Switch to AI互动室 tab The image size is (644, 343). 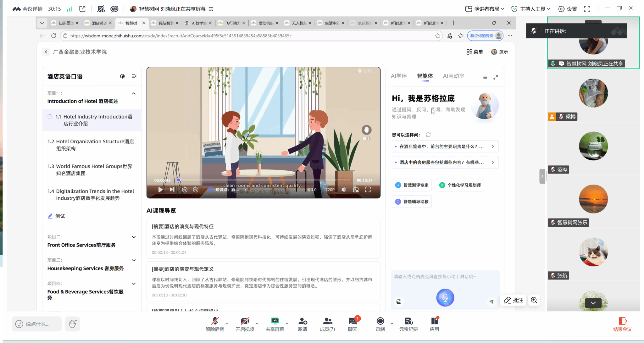click(453, 76)
